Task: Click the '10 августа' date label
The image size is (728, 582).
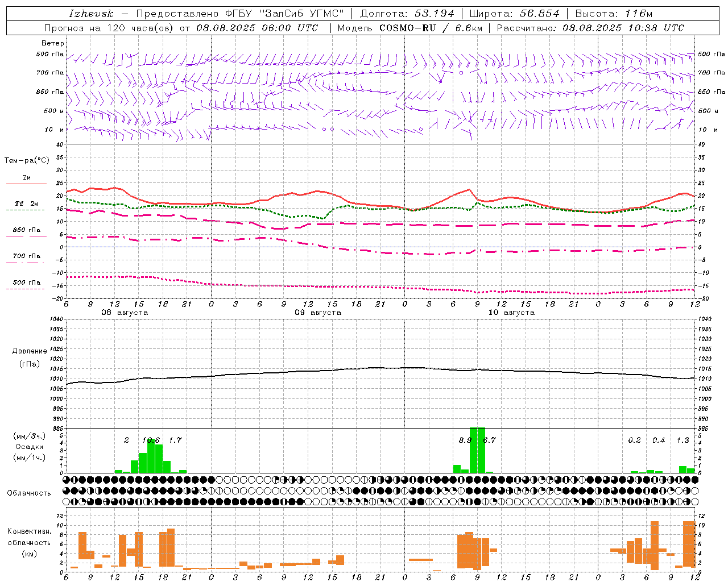Action: pyautogui.click(x=511, y=313)
